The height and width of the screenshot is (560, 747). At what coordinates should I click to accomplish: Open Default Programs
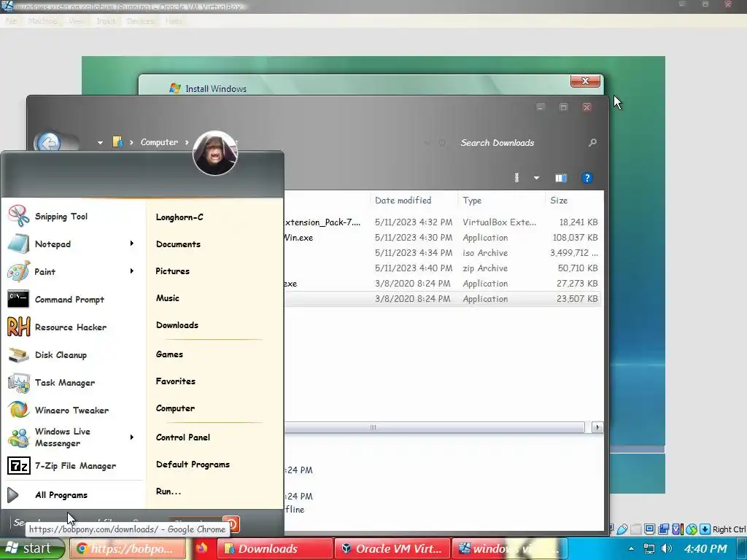coord(193,464)
